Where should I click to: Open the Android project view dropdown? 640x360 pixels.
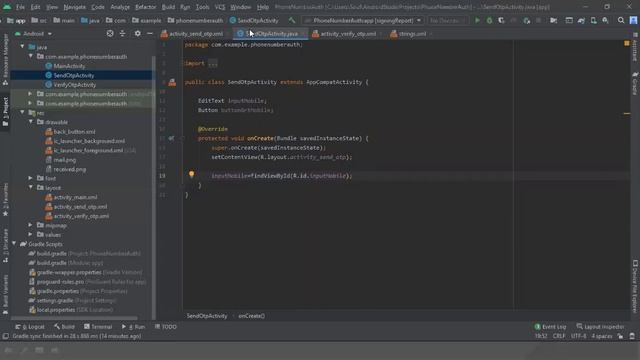tap(33, 33)
